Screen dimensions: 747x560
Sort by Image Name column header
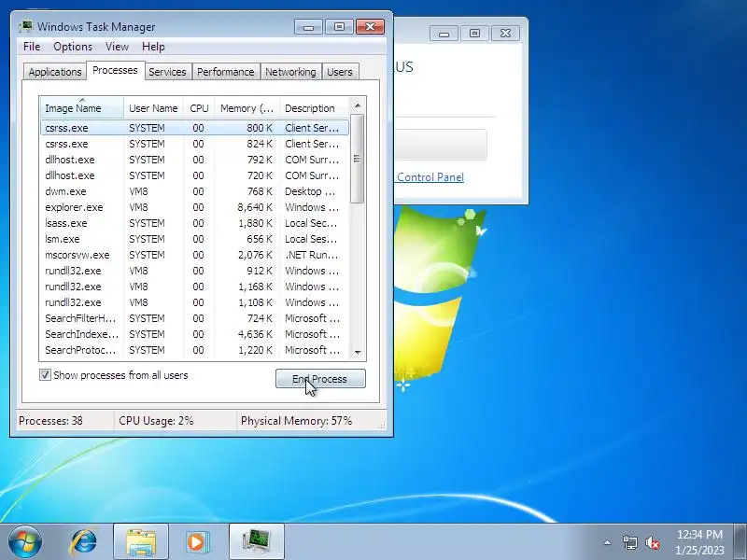click(x=82, y=108)
